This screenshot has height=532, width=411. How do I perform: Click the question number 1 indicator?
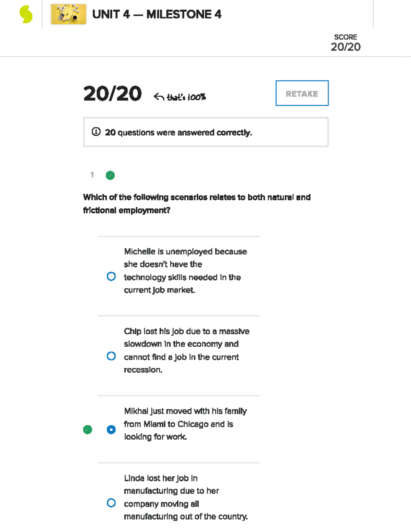[92, 175]
